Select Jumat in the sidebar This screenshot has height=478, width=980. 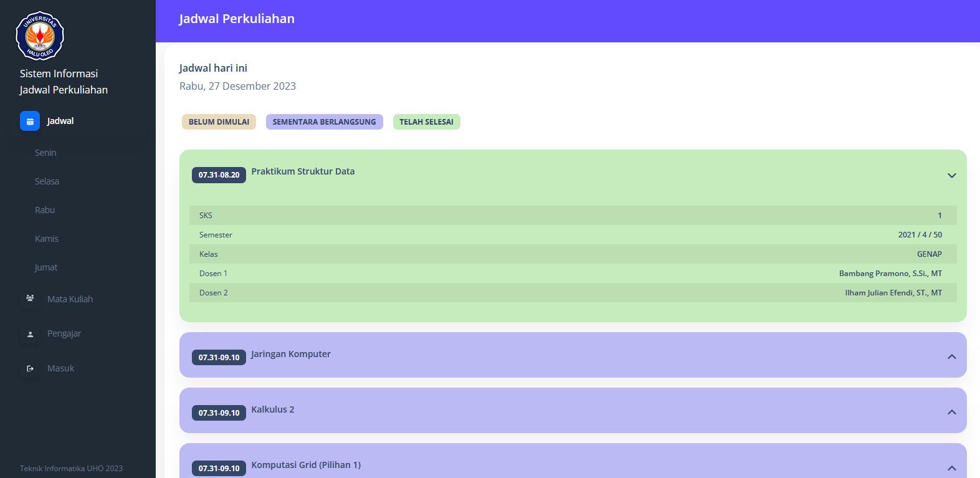pyautogui.click(x=46, y=267)
